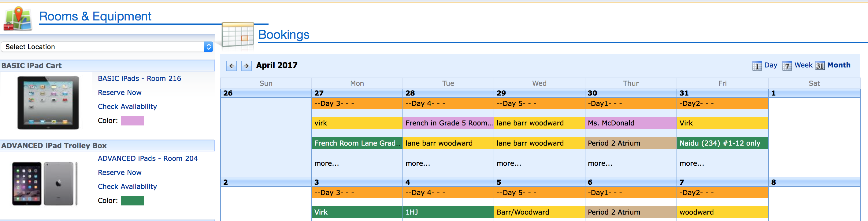Open Naidu (234) #1-12 only booking

pos(723,143)
